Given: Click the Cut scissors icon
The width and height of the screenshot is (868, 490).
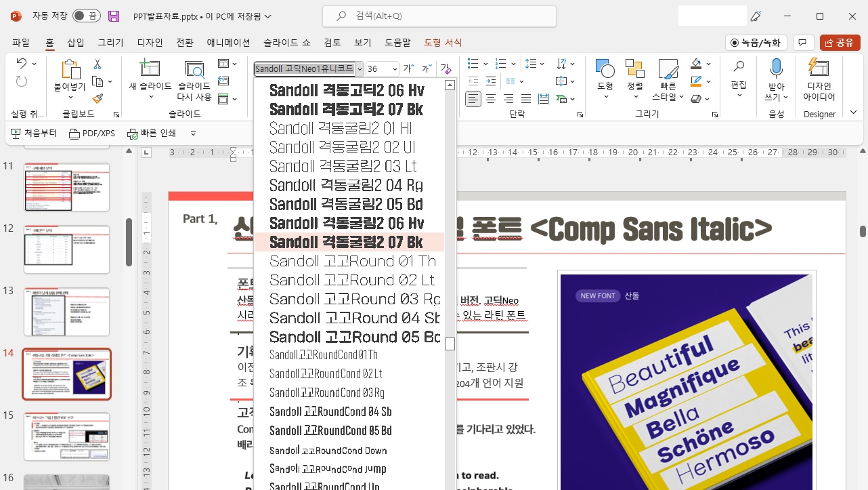Looking at the screenshot, I should [x=97, y=64].
